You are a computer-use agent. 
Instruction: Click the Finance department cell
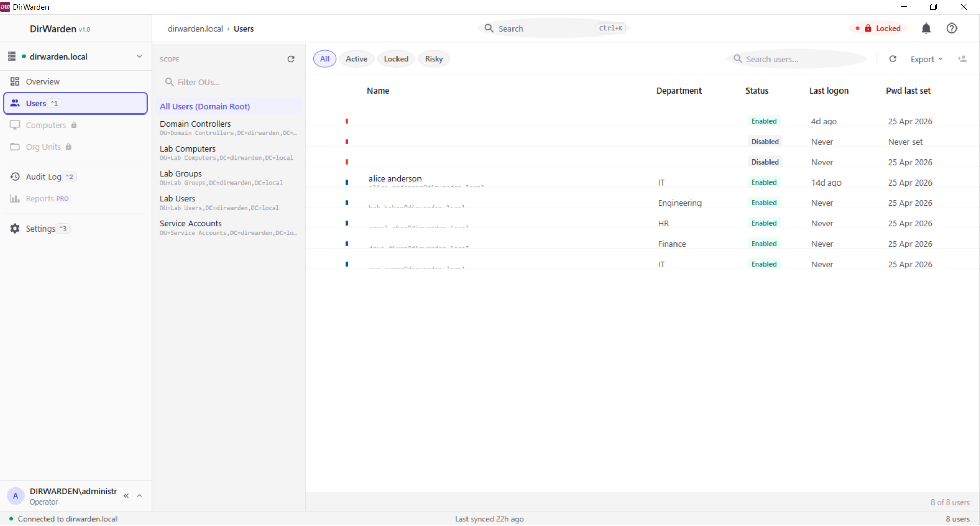[x=672, y=244]
